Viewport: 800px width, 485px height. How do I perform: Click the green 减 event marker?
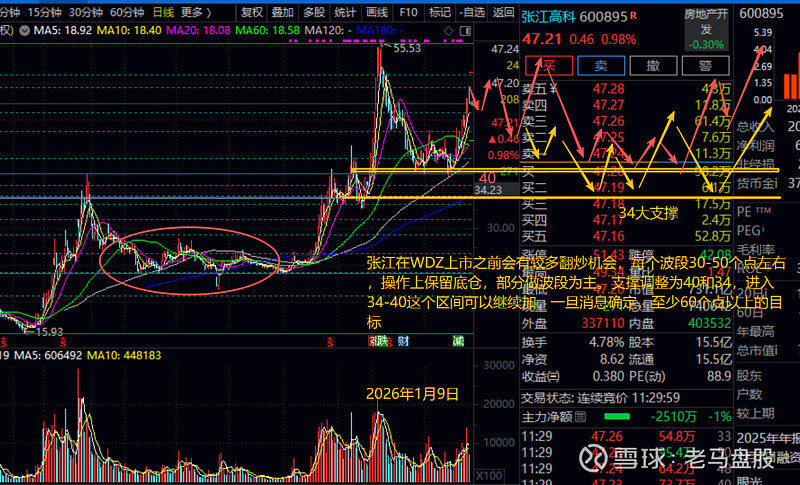458,341
